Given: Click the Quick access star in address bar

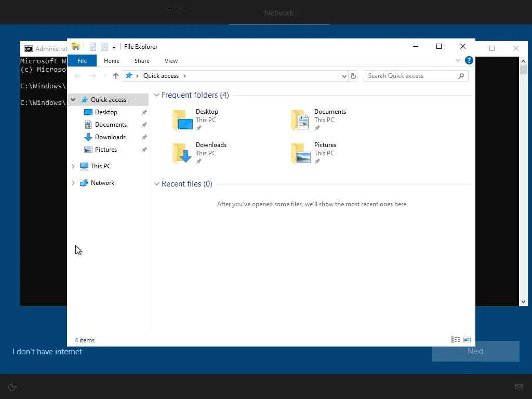Looking at the screenshot, I should click(x=129, y=76).
